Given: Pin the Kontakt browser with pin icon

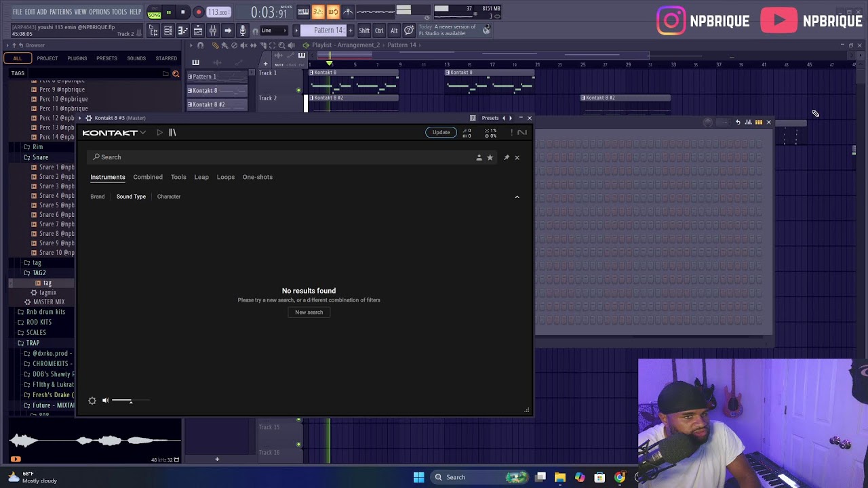Looking at the screenshot, I should tap(506, 157).
